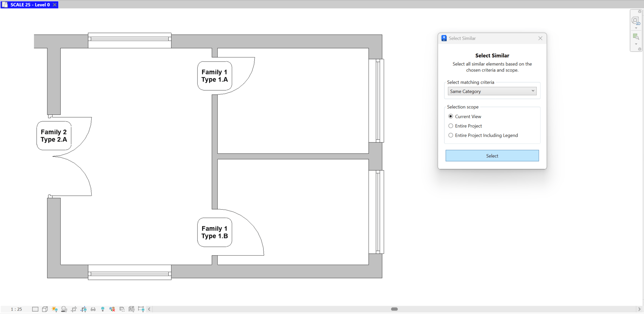Open Temporary Hide/Isolate with the glasses icon

tap(93, 309)
